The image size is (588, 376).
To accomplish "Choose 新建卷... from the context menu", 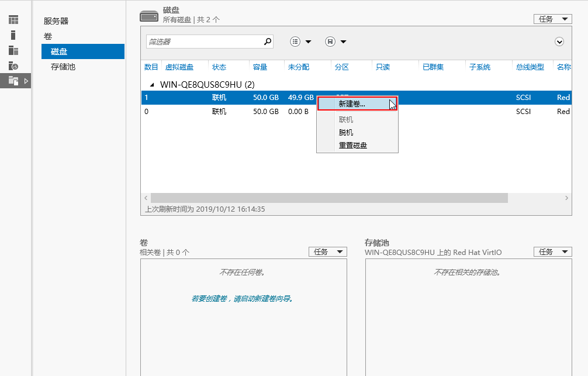I will [352, 104].
